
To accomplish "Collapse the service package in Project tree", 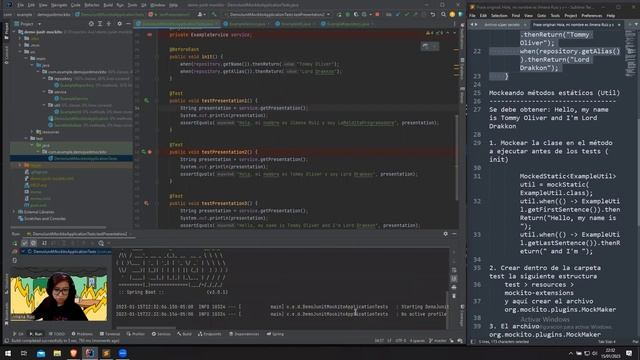I will tap(45, 92).
